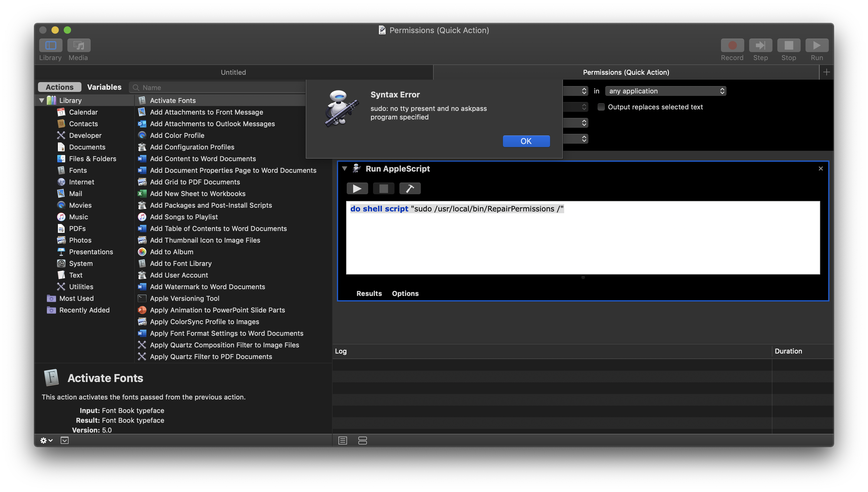The width and height of the screenshot is (868, 492).
Task: Show the log list view
Action: [x=342, y=440]
